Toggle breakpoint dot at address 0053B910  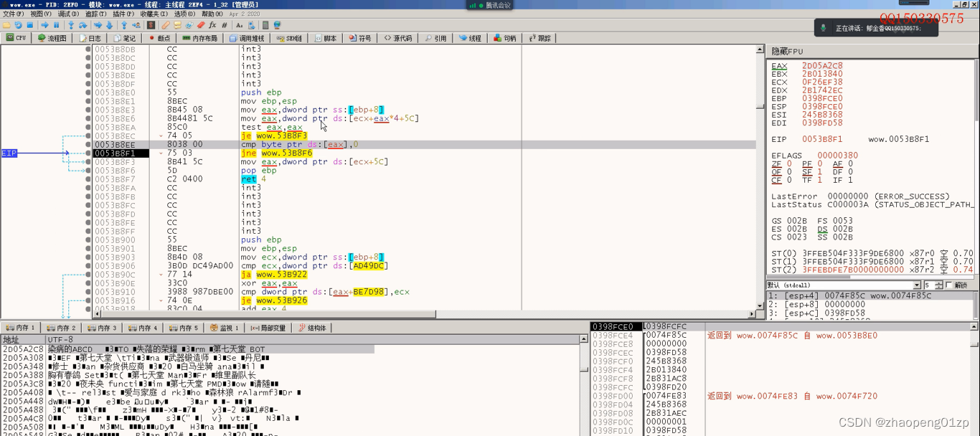click(88, 292)
